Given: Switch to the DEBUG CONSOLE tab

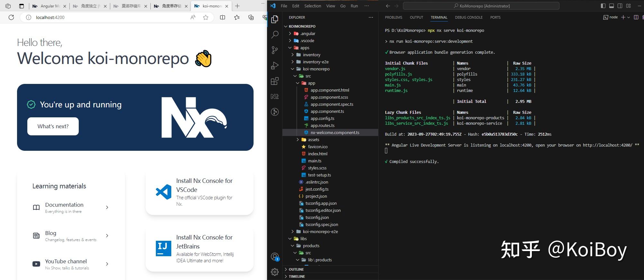Looking at the screenshot, I should [469, 17].
